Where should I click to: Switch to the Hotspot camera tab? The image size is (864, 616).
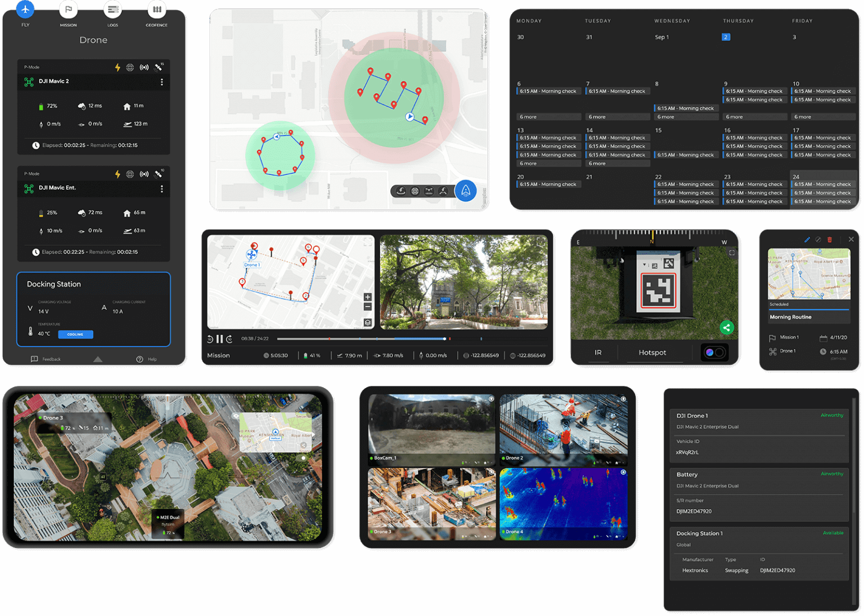(652, 353)
